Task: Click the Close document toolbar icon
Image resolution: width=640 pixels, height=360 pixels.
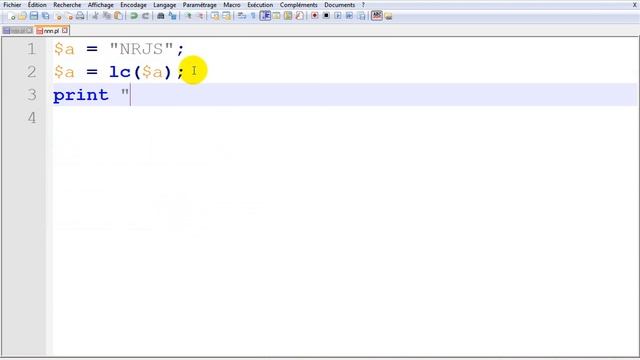Action: [58, 16]
